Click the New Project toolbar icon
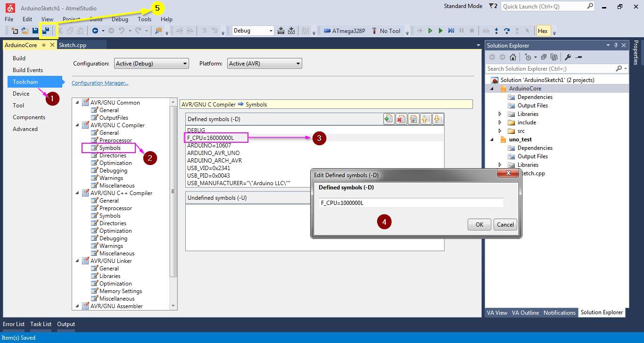This screenshot has height=343, width=644. pyautogui.click(x=15, y=31)
